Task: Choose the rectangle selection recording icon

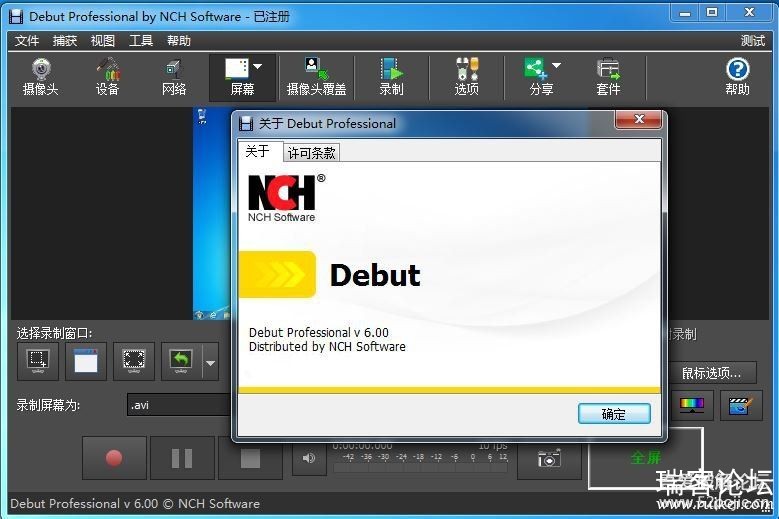Action: [x=38, y=361]
